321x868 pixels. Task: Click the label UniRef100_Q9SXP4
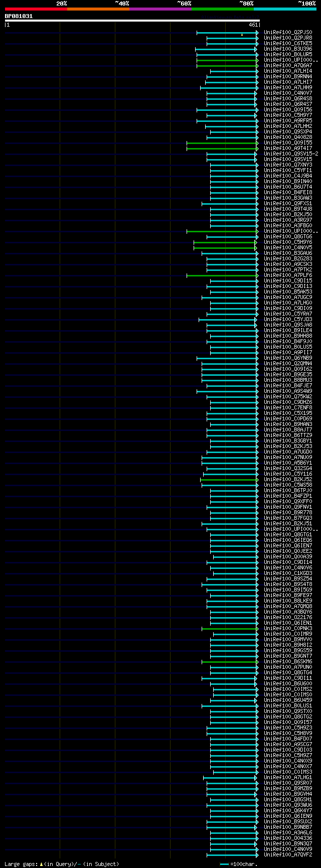[x=288, y=131]
